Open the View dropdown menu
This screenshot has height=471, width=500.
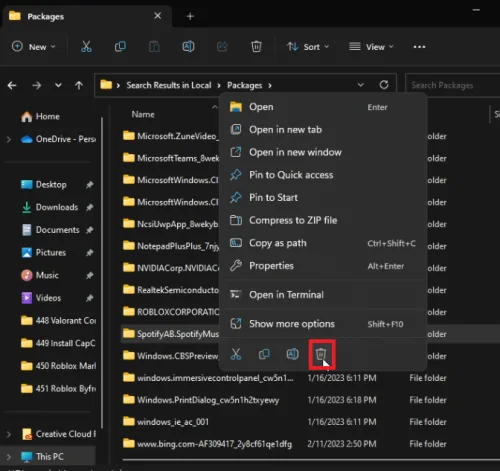pyautogui.click(x=371, y=47)
